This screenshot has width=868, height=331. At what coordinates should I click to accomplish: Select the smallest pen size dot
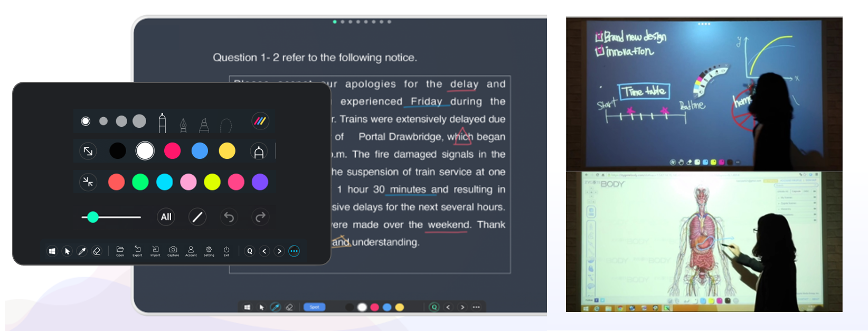(86, 121)
